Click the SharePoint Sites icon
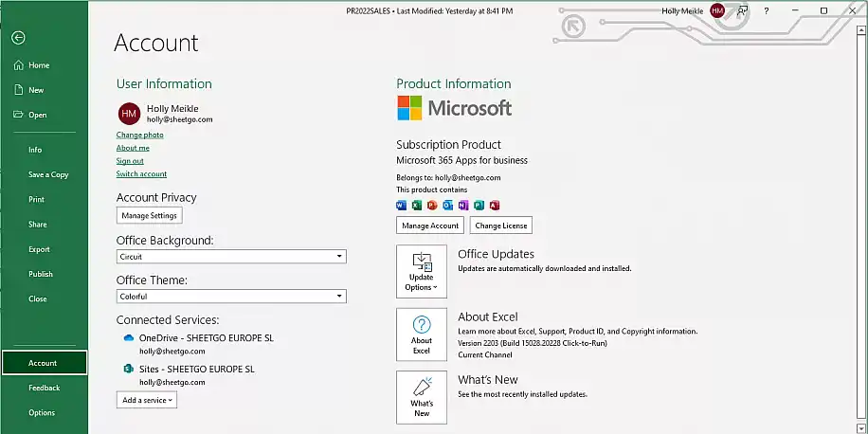This screenshot has width=868, height=434. click(129, 370)
